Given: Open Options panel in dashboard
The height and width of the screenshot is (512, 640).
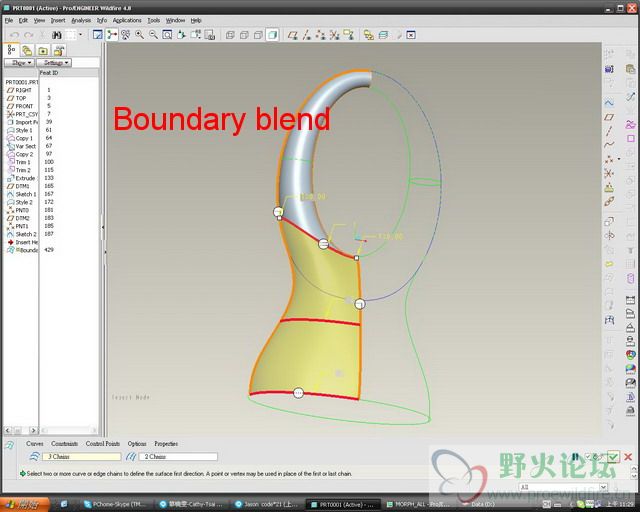Looking at the screenshot, I should click(137, 443).
